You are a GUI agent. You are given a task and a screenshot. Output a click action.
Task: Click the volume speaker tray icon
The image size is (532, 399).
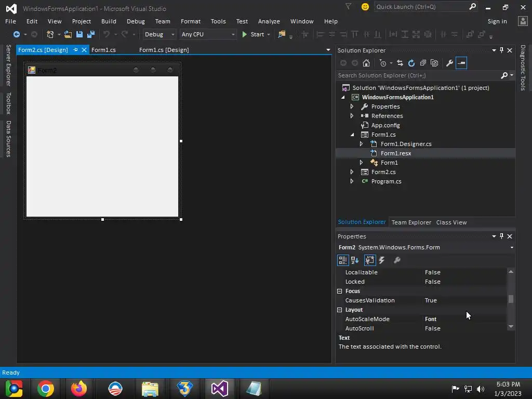tap(481, 389)
